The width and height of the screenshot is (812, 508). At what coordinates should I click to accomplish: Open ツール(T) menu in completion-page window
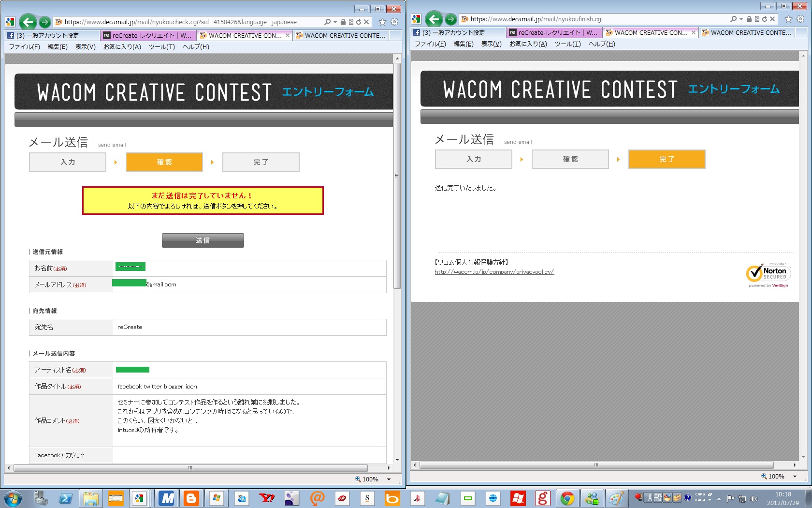568,44
